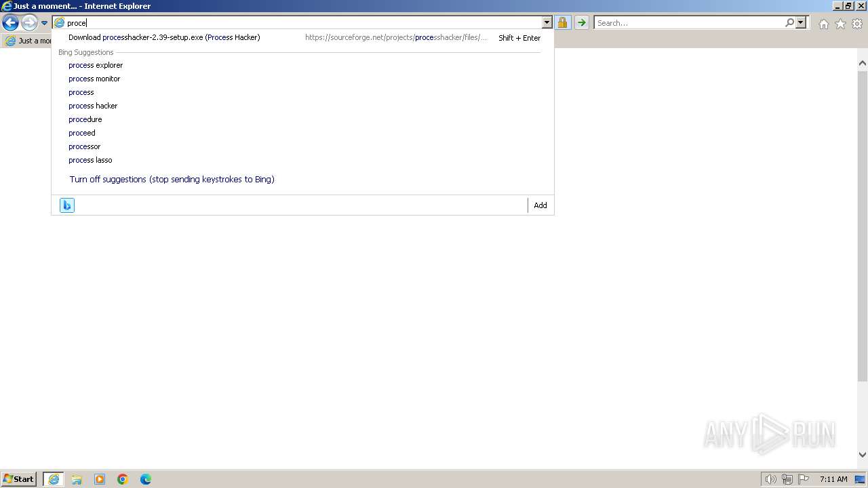Click the green Go arrow button
The image size is (868, 488).
(x=581, y=23)
